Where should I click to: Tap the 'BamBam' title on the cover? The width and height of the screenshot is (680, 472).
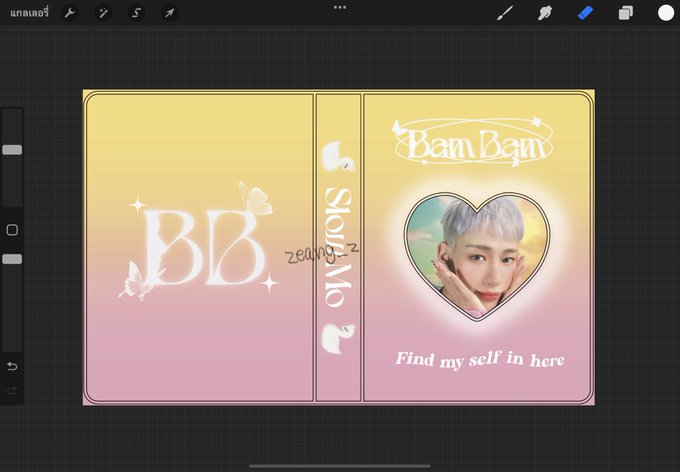click(475, 144)
